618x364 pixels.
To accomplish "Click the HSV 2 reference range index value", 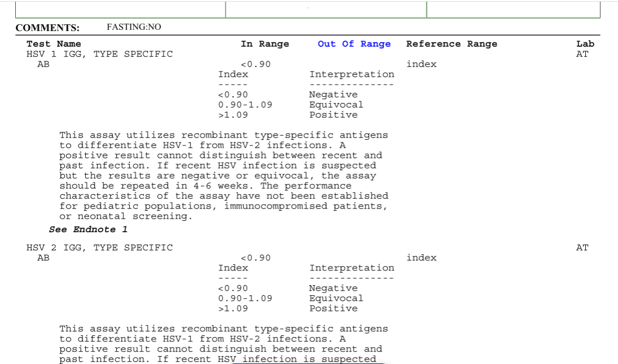I will tap(421, 258).
